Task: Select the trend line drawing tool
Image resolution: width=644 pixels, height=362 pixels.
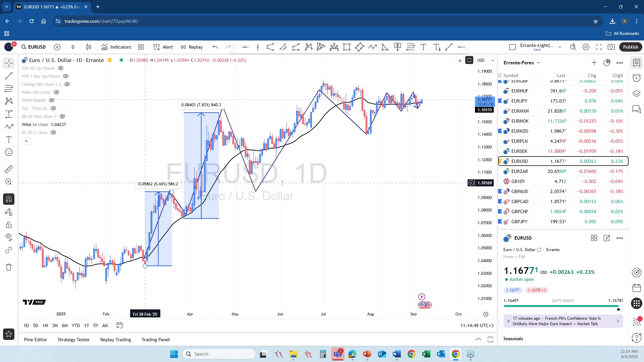Action: point(9,76)
